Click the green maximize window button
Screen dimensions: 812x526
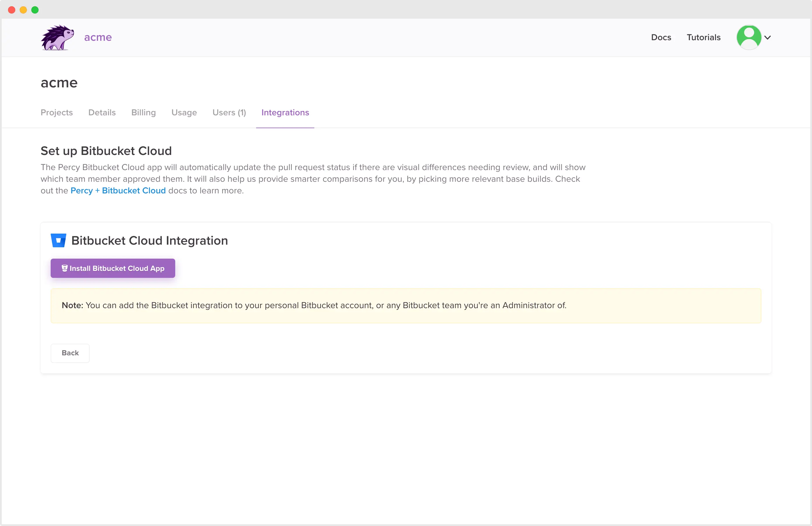pyautogui.click(x=35, y=10)
